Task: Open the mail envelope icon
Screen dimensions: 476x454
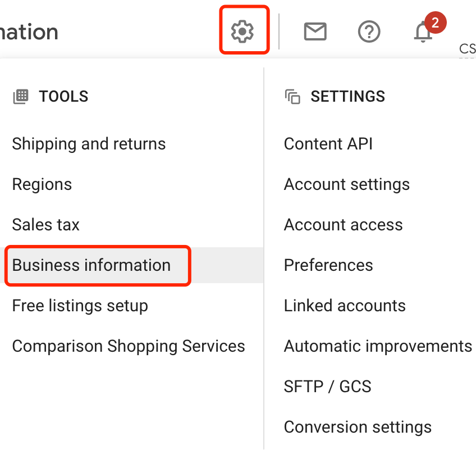Action: (315, 31)
